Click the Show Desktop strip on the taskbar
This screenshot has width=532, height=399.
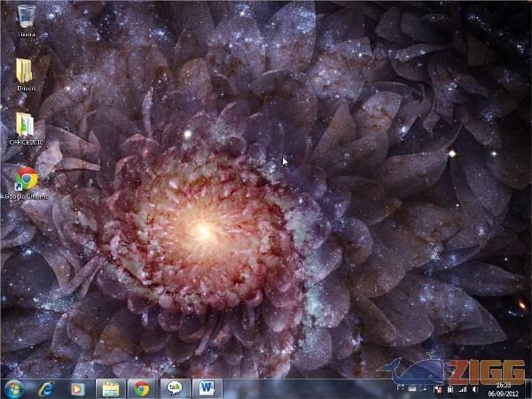point(528,389)
